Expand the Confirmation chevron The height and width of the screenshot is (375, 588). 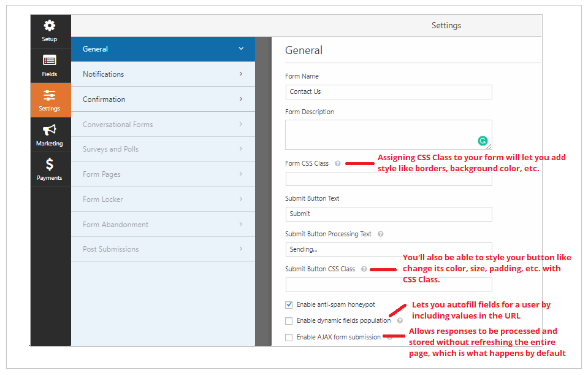pyautogui.click(x=241, y=99)
